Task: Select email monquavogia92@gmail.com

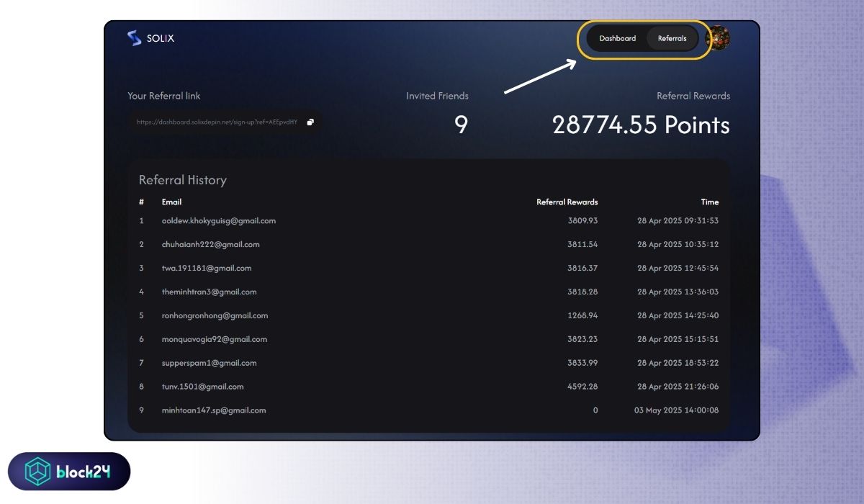Action: click(x=214, y=340)
